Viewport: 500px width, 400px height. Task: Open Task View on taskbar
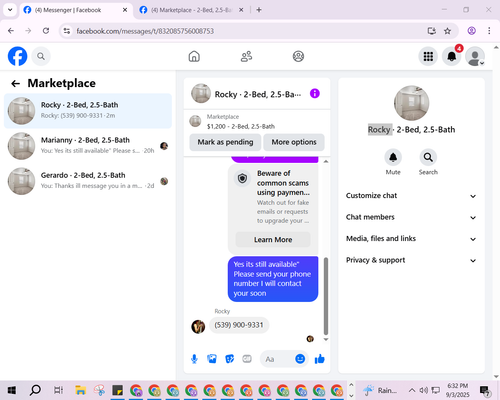point(58,390)
